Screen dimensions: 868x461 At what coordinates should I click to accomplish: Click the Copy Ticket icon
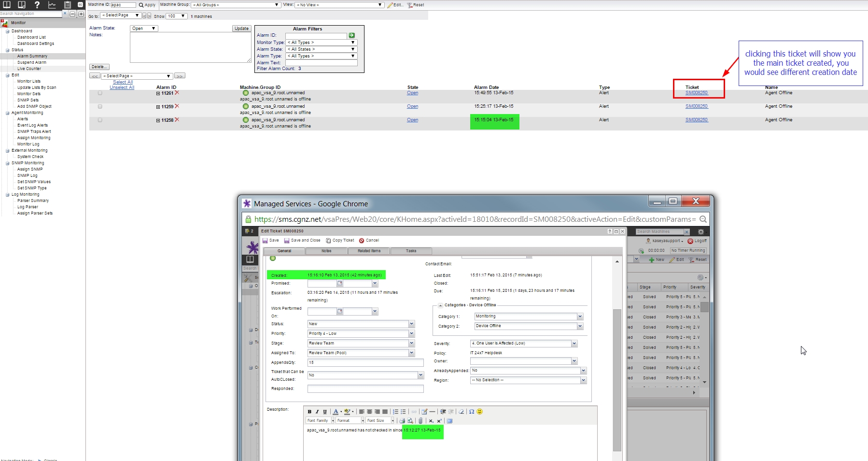click(x=328, y=240)
